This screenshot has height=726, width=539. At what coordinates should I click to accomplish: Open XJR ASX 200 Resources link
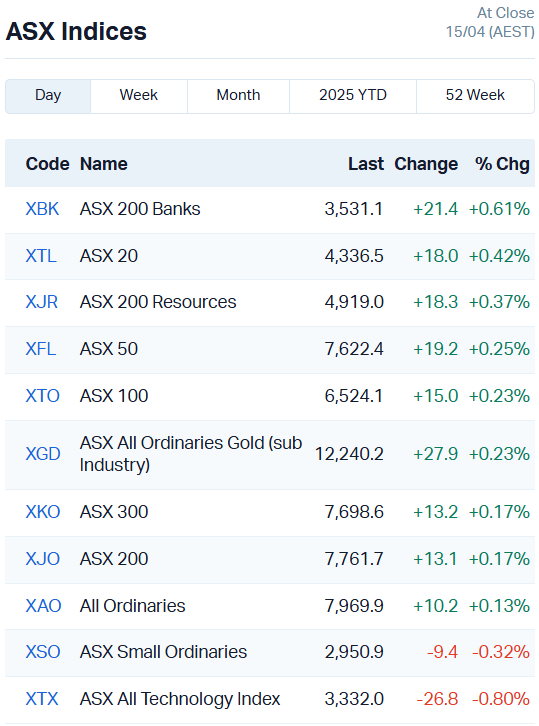tap(42, 302)
